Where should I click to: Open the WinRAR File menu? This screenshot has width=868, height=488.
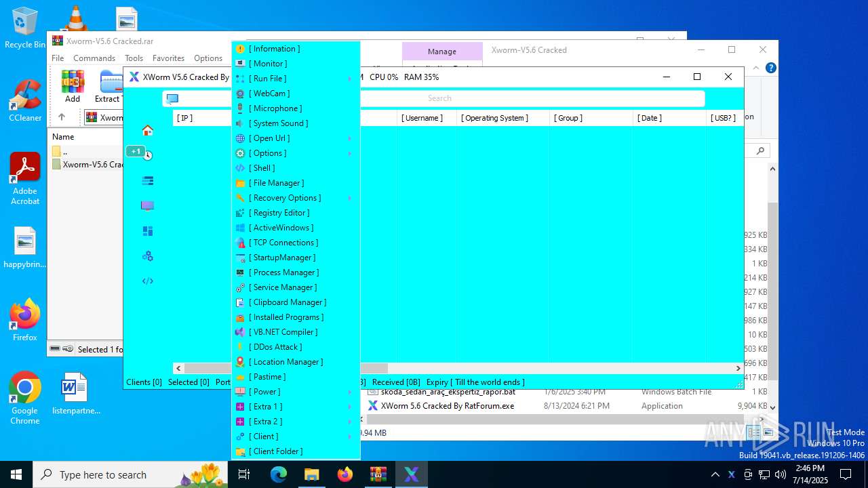(x=58, y=58)
